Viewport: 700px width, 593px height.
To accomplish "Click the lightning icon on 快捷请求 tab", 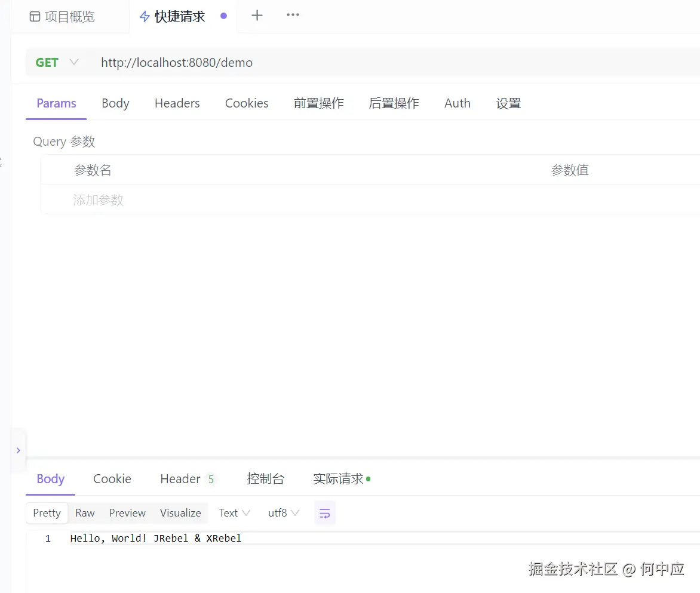I will pos(144,16).
